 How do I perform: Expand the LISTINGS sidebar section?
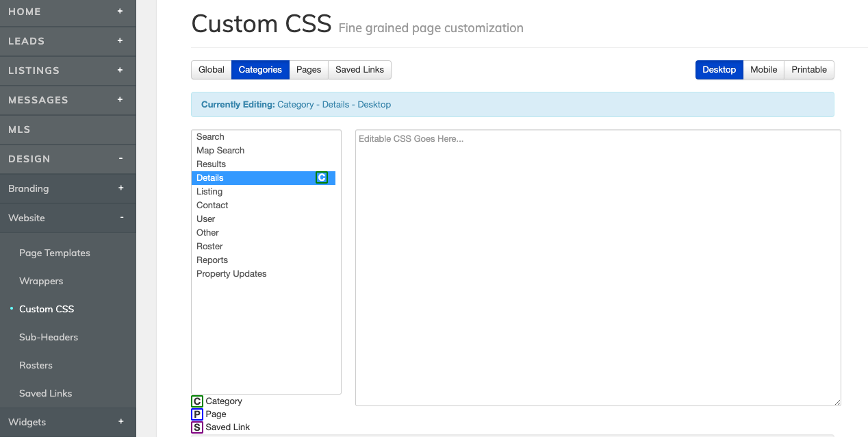click(x=121, y=71)
